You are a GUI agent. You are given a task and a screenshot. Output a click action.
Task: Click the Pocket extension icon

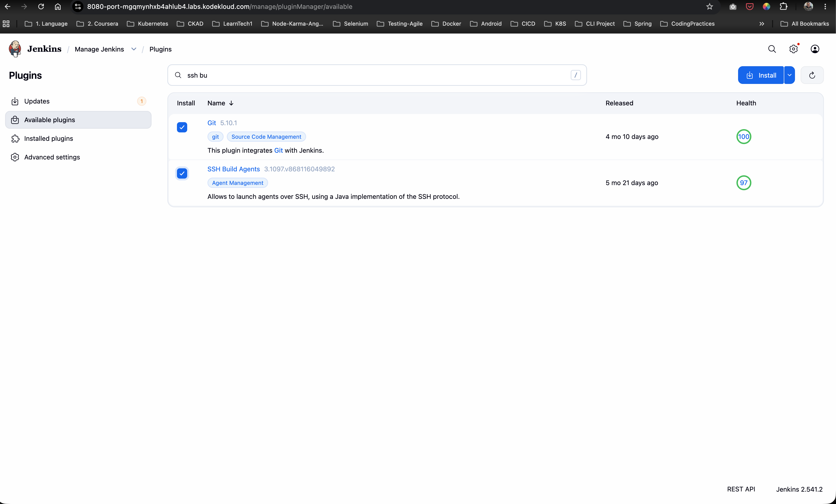pyautogui.click(x=750, y=7)
